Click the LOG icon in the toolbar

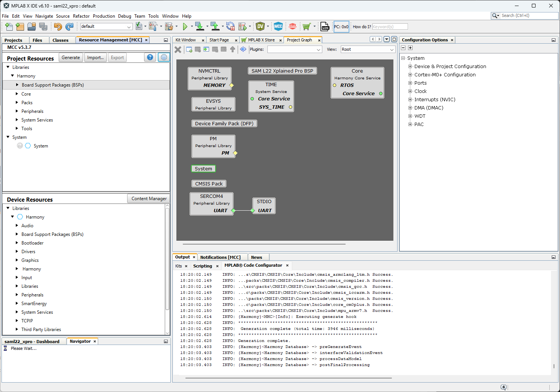[325, 26]
